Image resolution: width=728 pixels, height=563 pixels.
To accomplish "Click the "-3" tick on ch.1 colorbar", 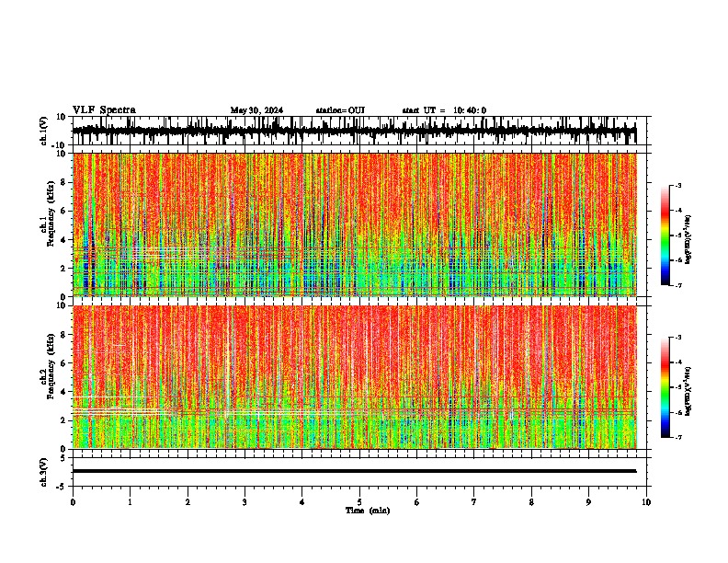I will [x=678, y=185].
